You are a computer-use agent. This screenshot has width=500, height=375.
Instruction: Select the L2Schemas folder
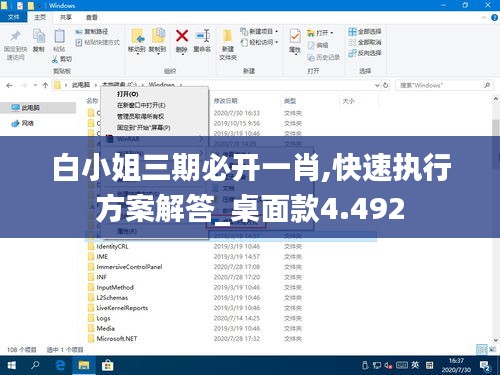112,298
